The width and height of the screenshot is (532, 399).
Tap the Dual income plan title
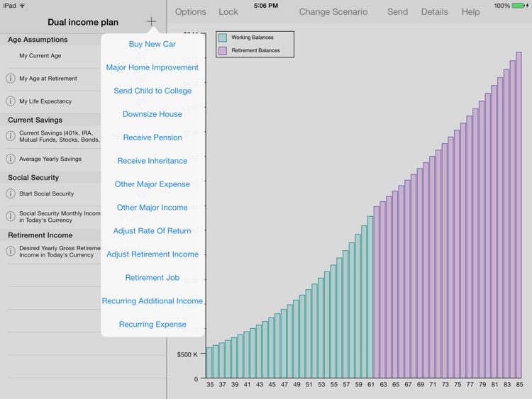click(x=83, y=23)
